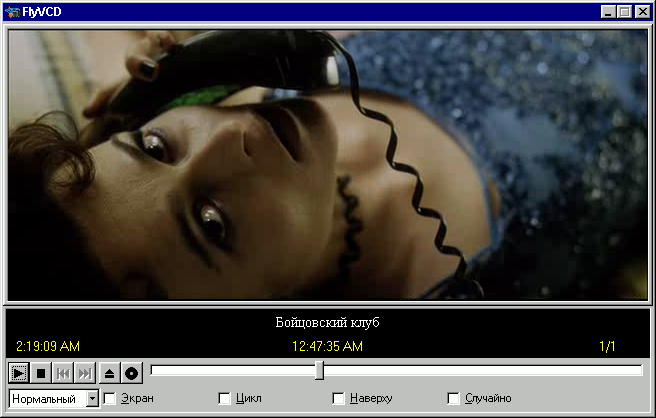Enable the Экран checkbox
The width and height of the screenshot is (656, 418).
[x=110, y=398]
